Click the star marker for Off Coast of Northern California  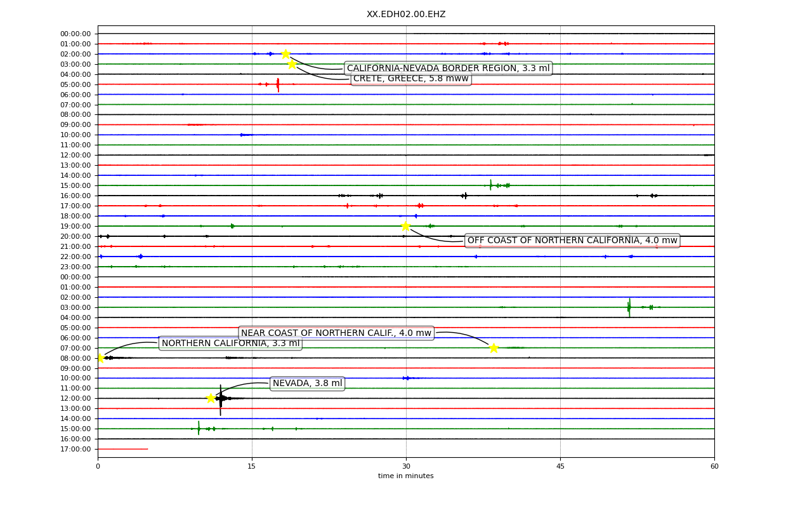pos(405,226)
